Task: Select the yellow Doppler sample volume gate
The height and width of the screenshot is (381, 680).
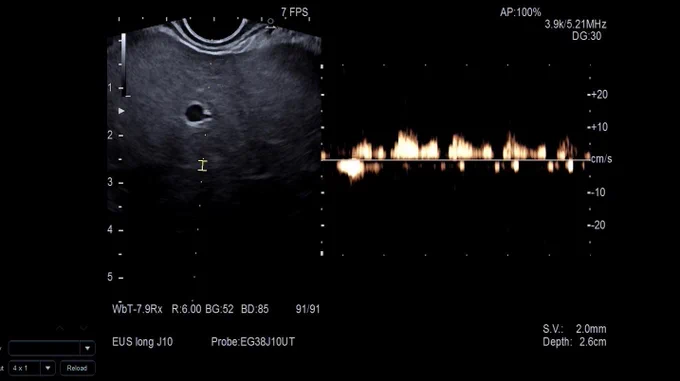Action: coord(203,165)
